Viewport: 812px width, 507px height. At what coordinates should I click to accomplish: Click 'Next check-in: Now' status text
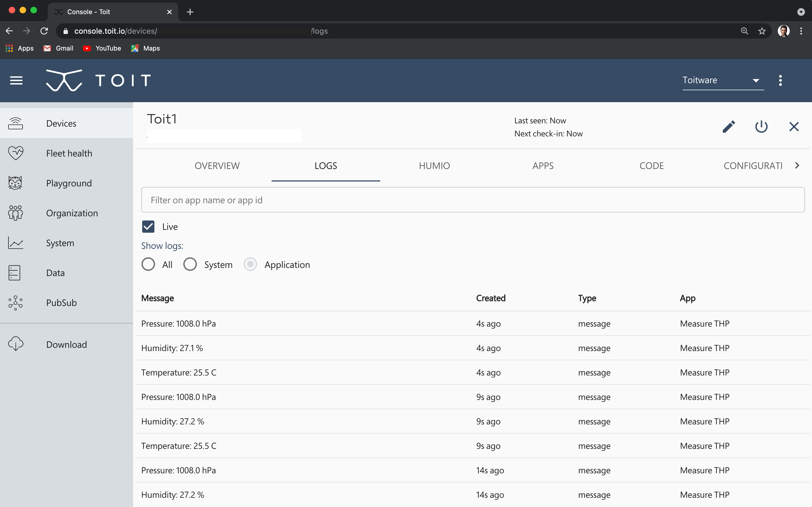tap(548, 134)
